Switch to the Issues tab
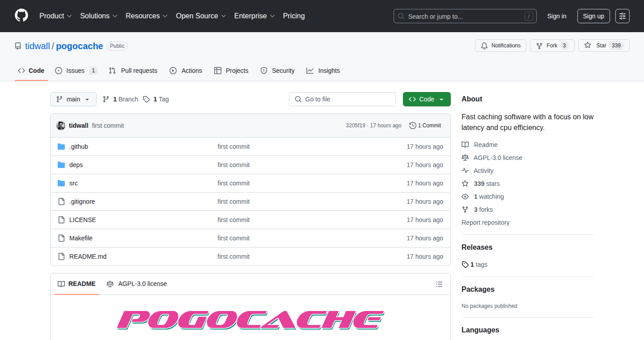This screenshot has width=644, height=340. 76,71
